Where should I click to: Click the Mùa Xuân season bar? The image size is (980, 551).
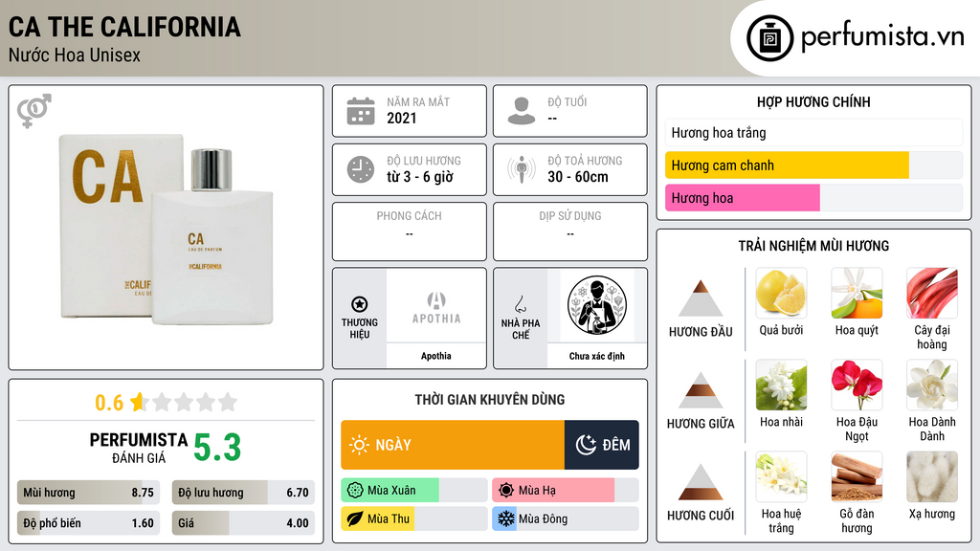[x=413, y=491]
